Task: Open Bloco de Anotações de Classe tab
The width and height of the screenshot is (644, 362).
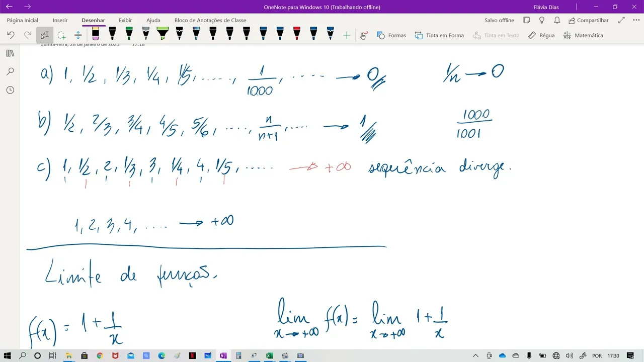Action: [210, 20]
